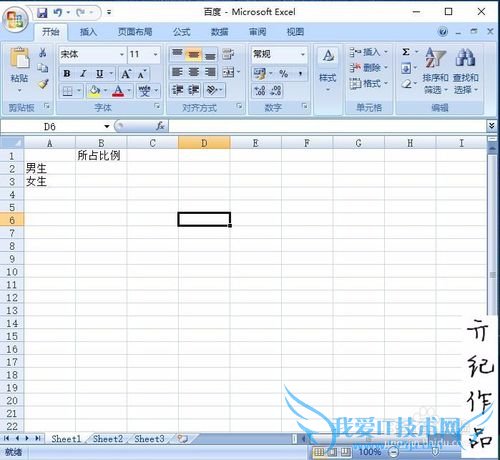Center text horizontally
This screenshot has width=500, height=460.
click(x=194, y=72)
